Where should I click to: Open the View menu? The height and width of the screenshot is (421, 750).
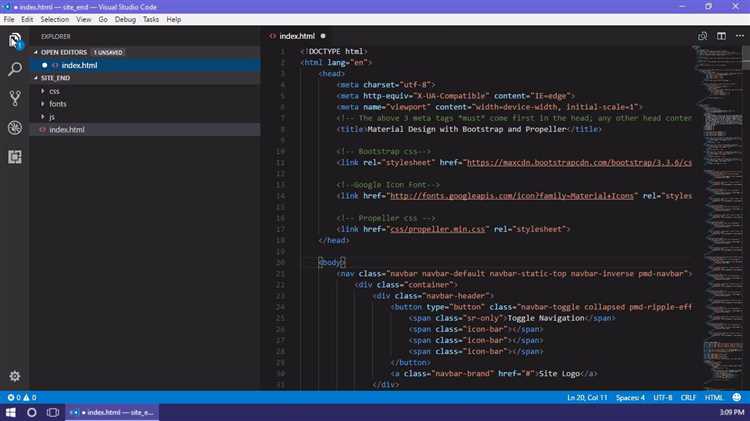84,20
